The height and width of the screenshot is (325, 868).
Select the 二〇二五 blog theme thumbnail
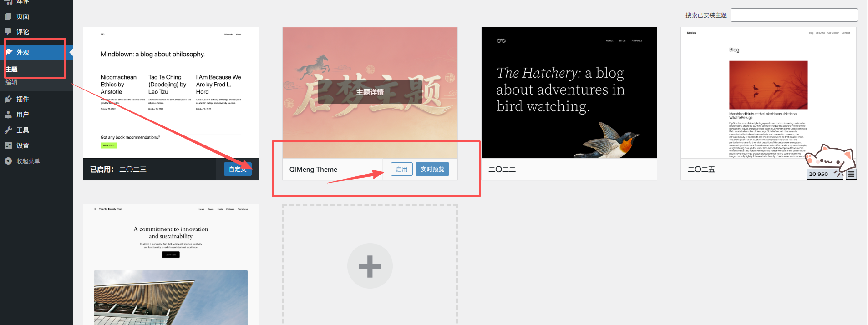(768, 93)
